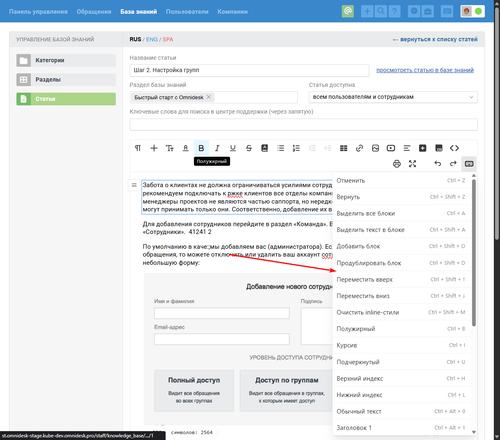Open the 'Панель управления' menu
Image resolution: width=500 pixels, height=440 pixels.
[38, 12]
